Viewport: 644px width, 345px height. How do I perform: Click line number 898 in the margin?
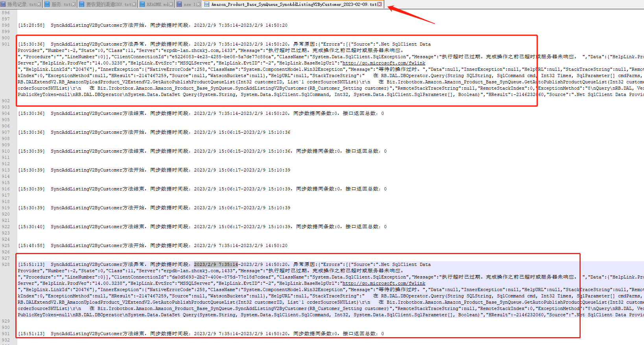[6, 25]
